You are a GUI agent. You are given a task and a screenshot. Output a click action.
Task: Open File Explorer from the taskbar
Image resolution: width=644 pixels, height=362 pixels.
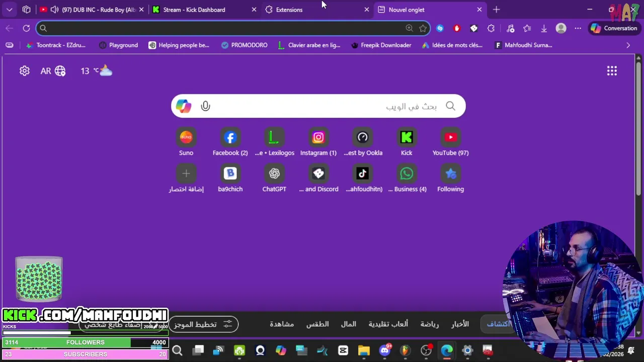click(364, 350)
